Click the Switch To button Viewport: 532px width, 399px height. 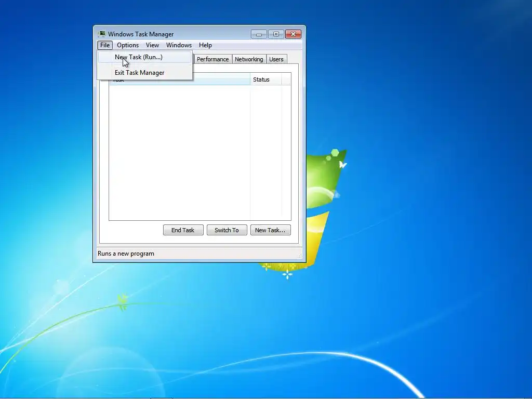tap(227, 230)
